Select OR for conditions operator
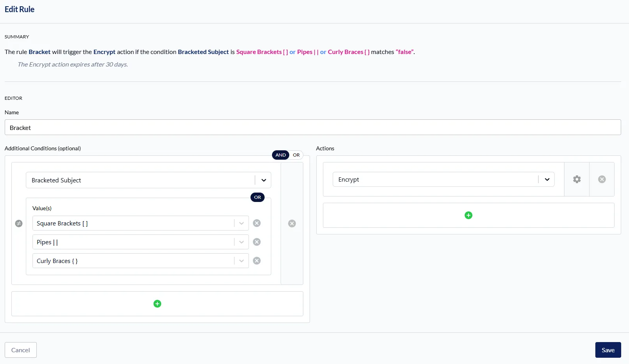 coord(296,155)
